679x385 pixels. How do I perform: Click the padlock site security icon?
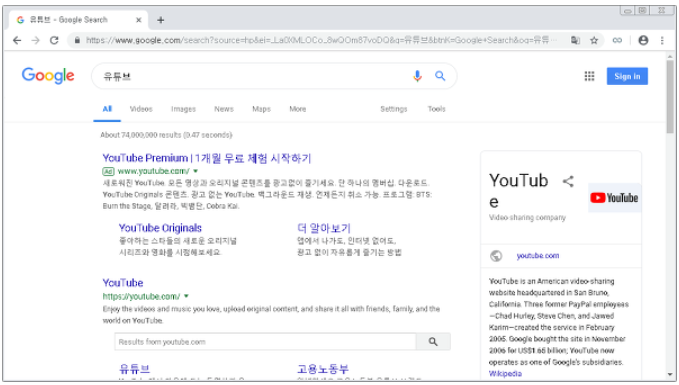[x=77, y=40]
